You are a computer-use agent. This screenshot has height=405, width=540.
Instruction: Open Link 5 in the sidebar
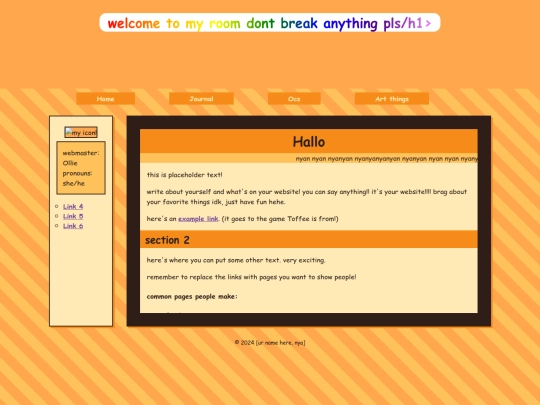[73, 216]
